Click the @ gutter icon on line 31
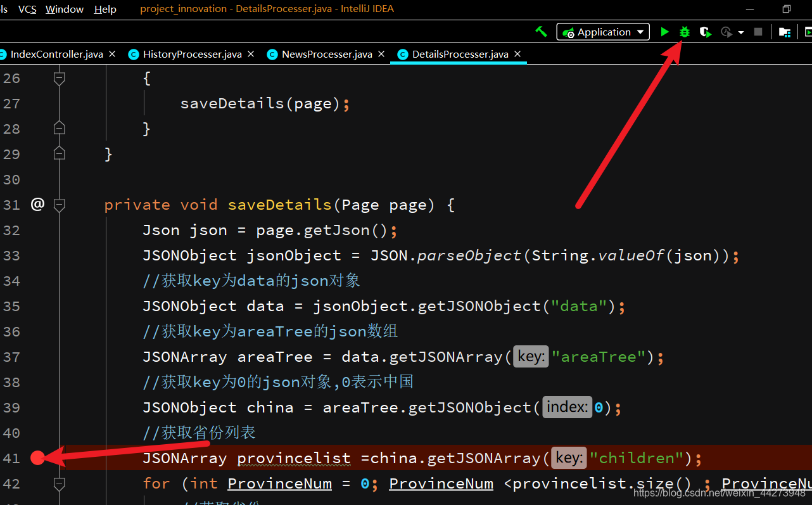The height and width of the screenshot is (505, 812). 38,204
